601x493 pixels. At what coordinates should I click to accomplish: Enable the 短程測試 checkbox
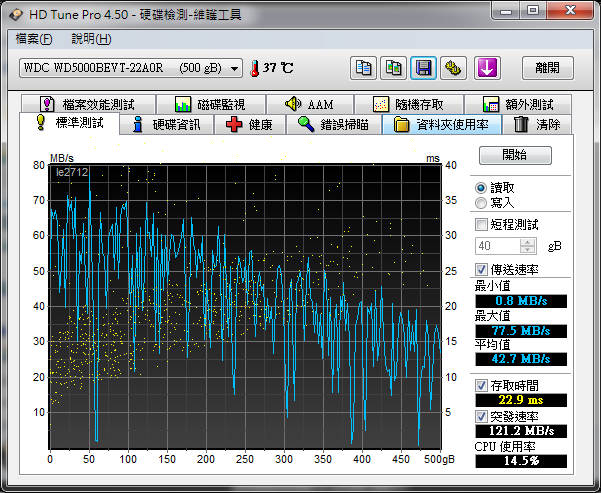coord(481,224)
